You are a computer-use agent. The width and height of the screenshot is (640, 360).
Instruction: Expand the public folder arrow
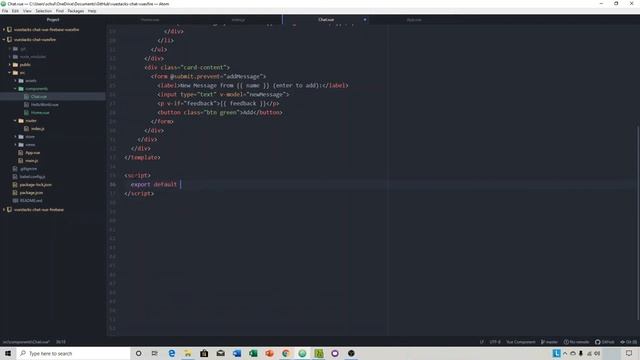(x=10, y=64)
